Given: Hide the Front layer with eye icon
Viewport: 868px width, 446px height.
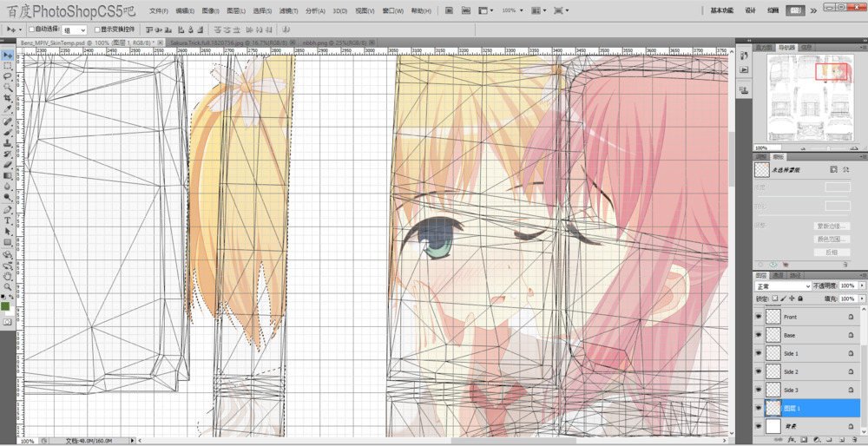Looking at the screenshot, I should 759,318.
